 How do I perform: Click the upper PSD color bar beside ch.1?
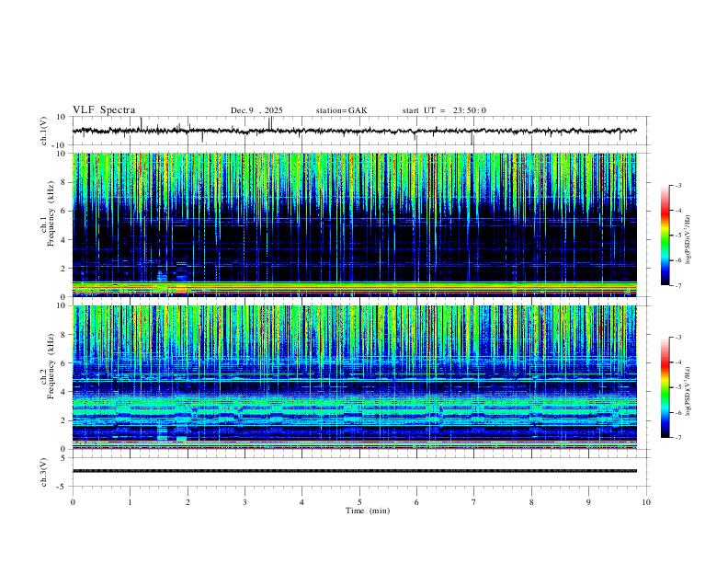coord(665,235)
